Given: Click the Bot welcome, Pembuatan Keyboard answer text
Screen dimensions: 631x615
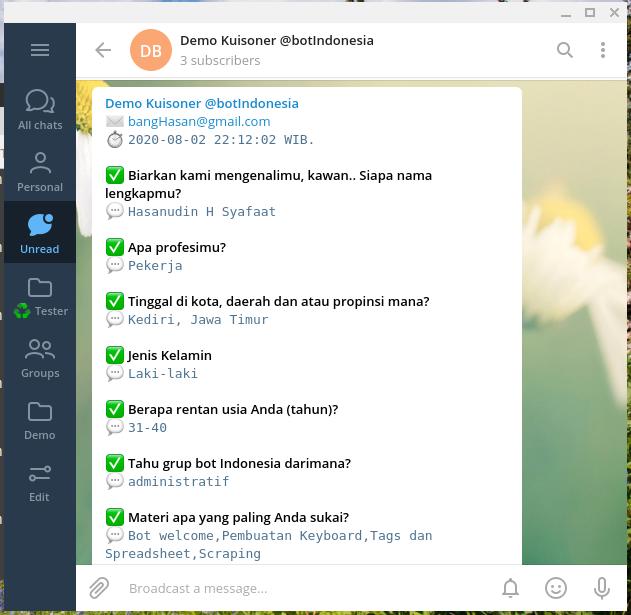Looking at the screenshot, I should click(x=268, y=545).
